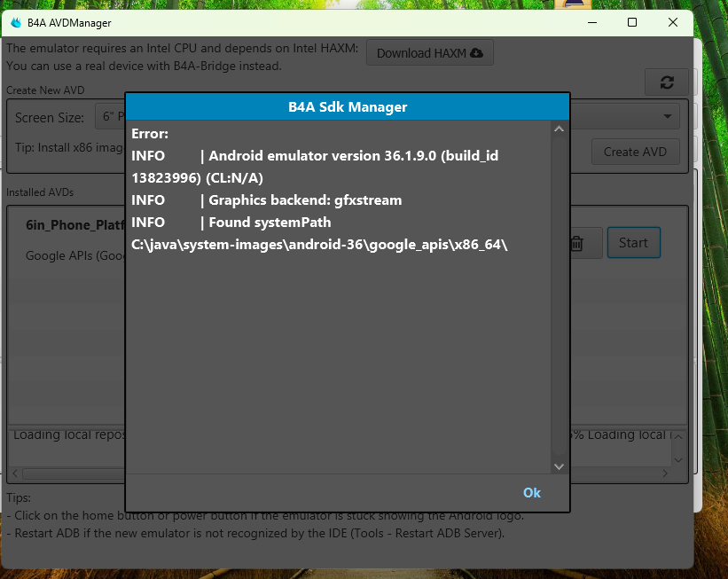Image resolution: width=728 pixels, height=579 pixels.
Task: Select the 6in_Phone_Platf AVD name
Action: tap(75, 225)
